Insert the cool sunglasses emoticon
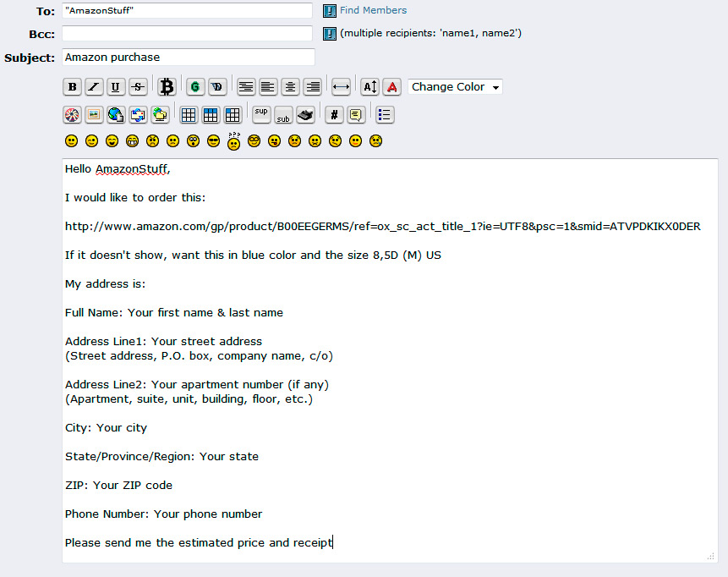This screenshot has height=577, width=728. (214, 141)
